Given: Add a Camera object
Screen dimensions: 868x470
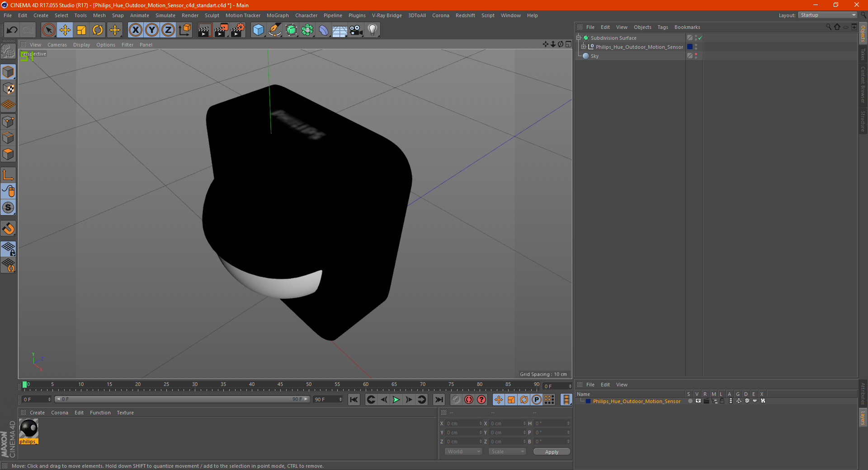Looking at the screenshot, I should coord(356,30).
